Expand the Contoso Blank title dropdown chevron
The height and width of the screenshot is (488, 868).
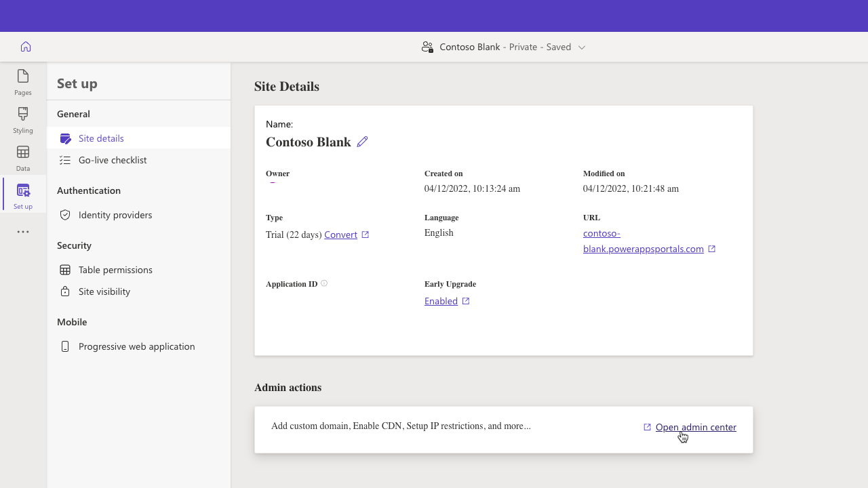point(582,47)
